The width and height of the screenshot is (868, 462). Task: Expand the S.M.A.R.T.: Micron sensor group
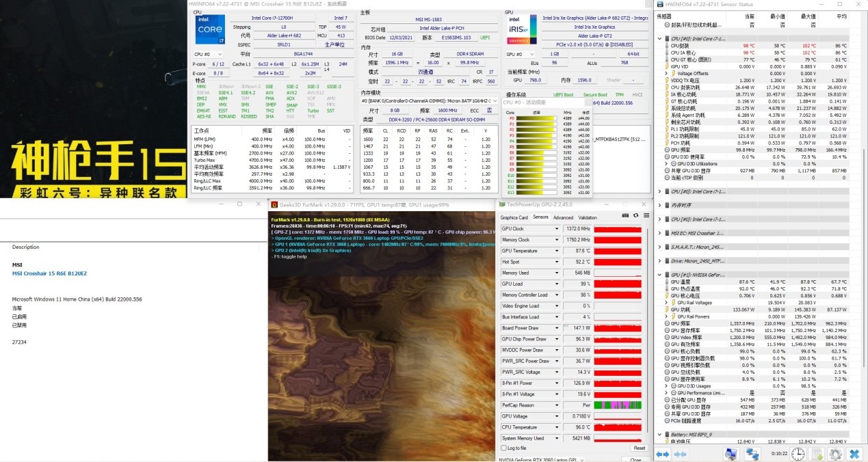660,247
